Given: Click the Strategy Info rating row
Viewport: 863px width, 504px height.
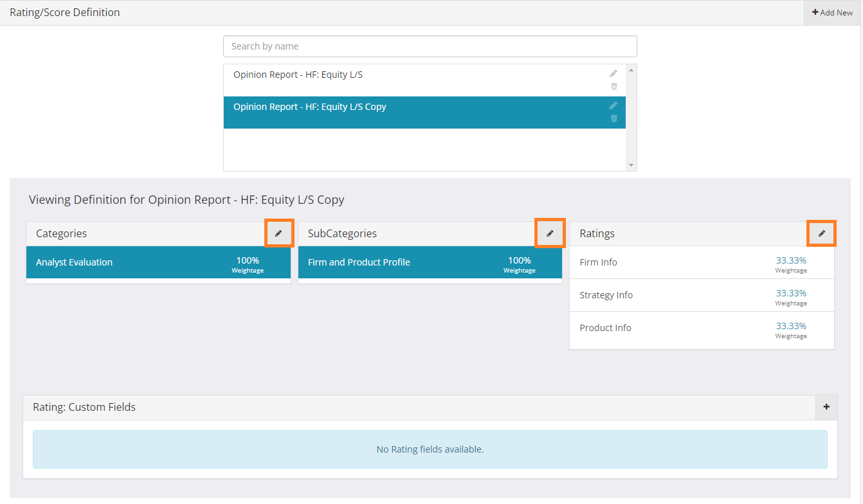Looking at the screenshot, I should 702,295.
